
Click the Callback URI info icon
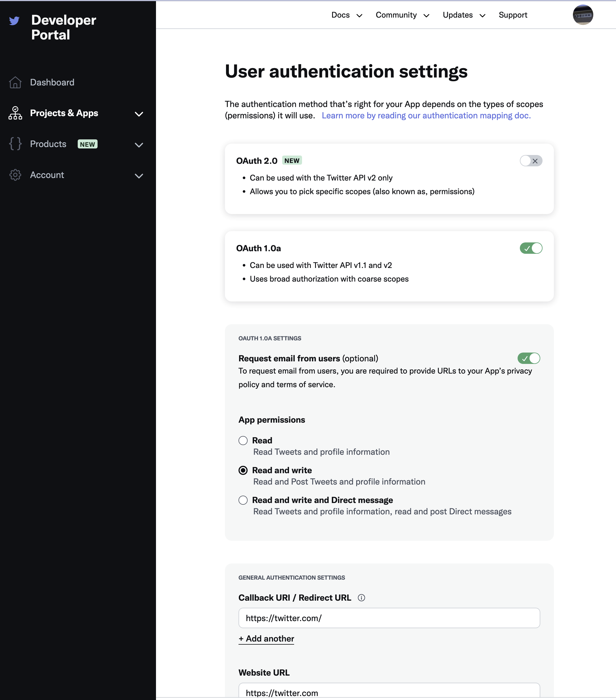361,598
